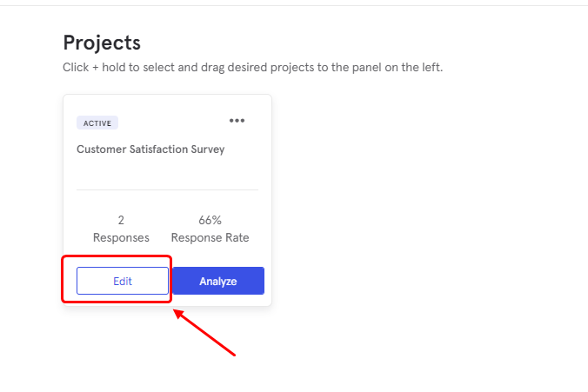588x392 pixels.
Task: Click the word Projects at the top
Action: tap(102, 43)
